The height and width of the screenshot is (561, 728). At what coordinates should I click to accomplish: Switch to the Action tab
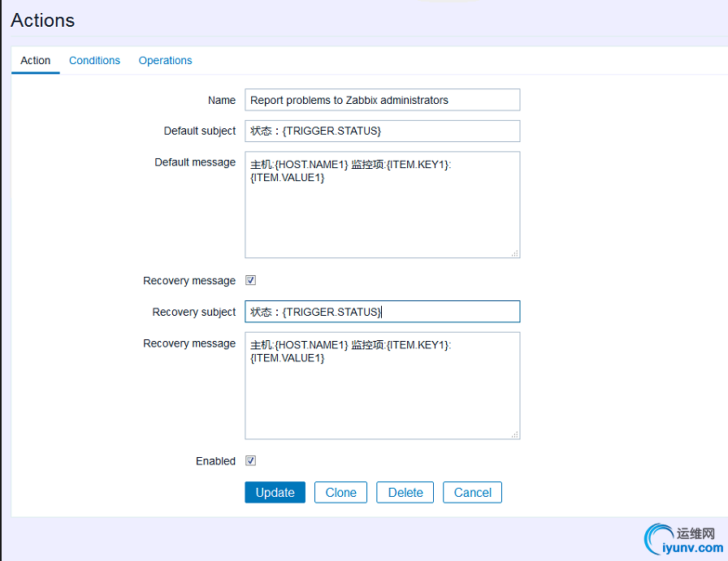35,61
